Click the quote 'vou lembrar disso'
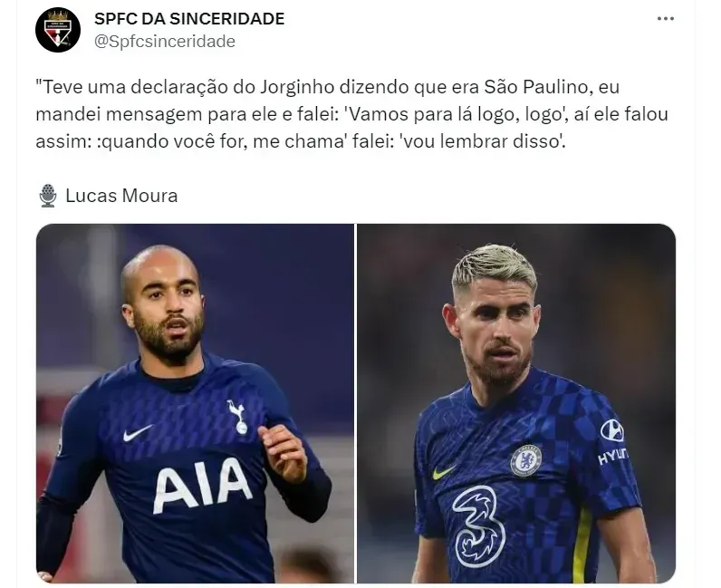This screenshot has height=588, width=721. pyautogui.click(x=482, y=141)
